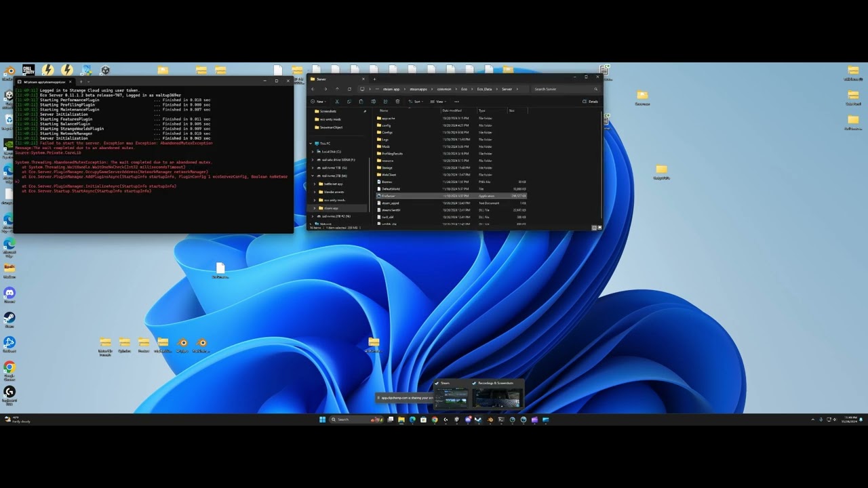Viewport: 868px width, 488px height.
Task: Open the Call of Duty desktop shortcut
Action: pos(28,70)
